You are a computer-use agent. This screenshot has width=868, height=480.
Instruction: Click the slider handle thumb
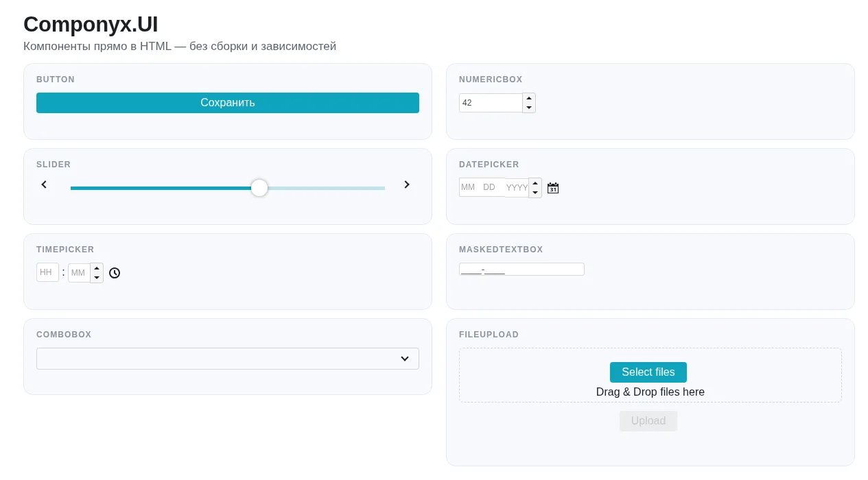click(259, 188)
